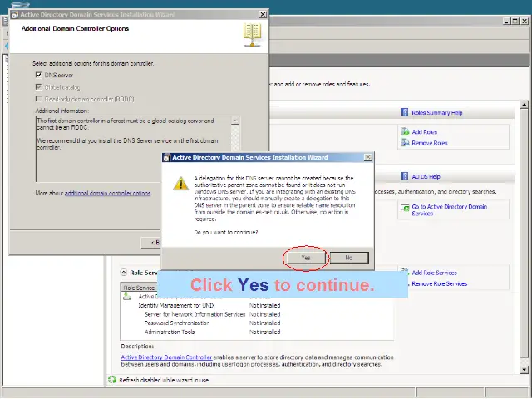Image resolution: width=532 pixels, height=399 pixels.
Task: Open the Roles Summary Help link
Action: coord(437,113)
